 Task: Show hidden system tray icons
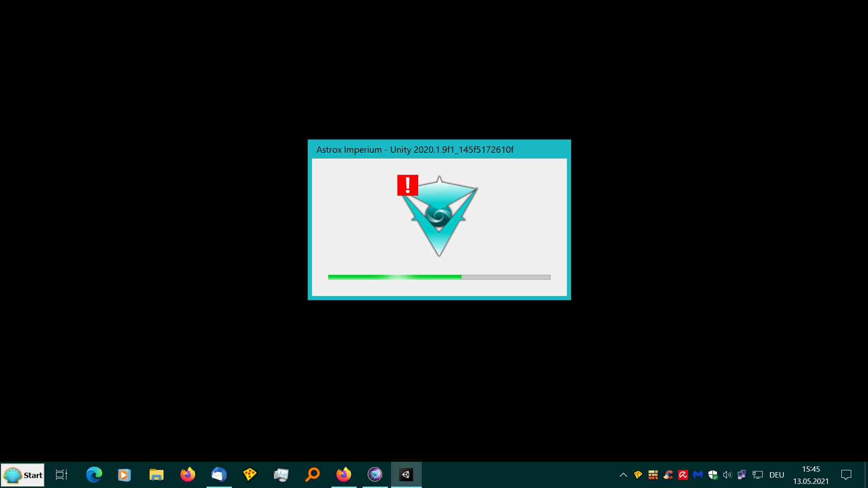tap(623, 475)
